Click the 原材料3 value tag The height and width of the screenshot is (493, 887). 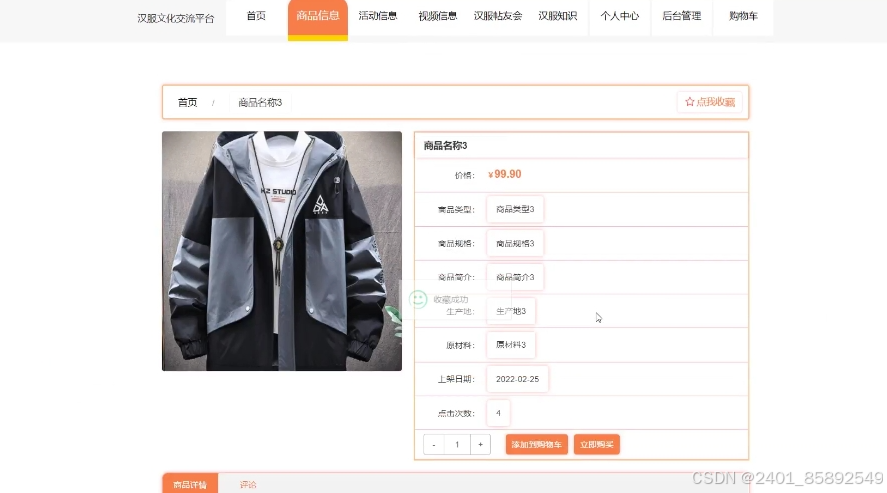point(511,345)
